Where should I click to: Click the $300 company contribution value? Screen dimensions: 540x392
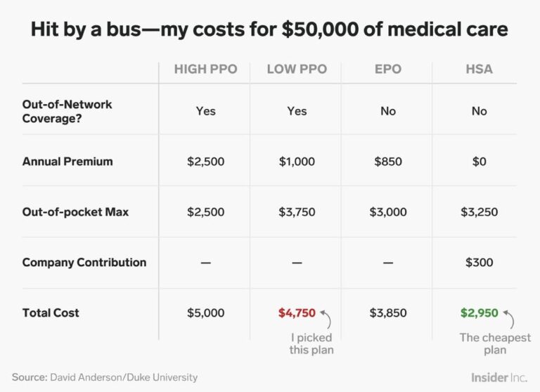click(479, 263)
